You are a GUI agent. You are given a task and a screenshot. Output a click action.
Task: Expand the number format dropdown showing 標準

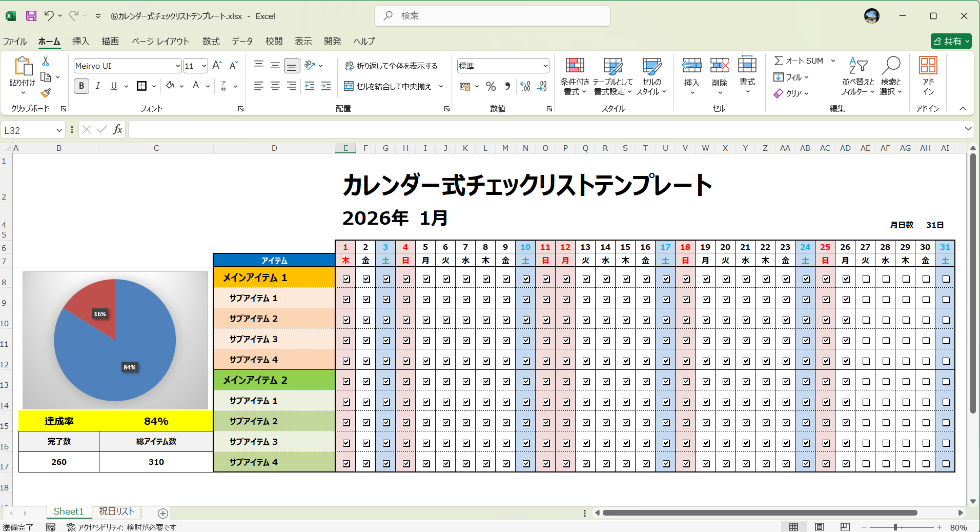545,66
